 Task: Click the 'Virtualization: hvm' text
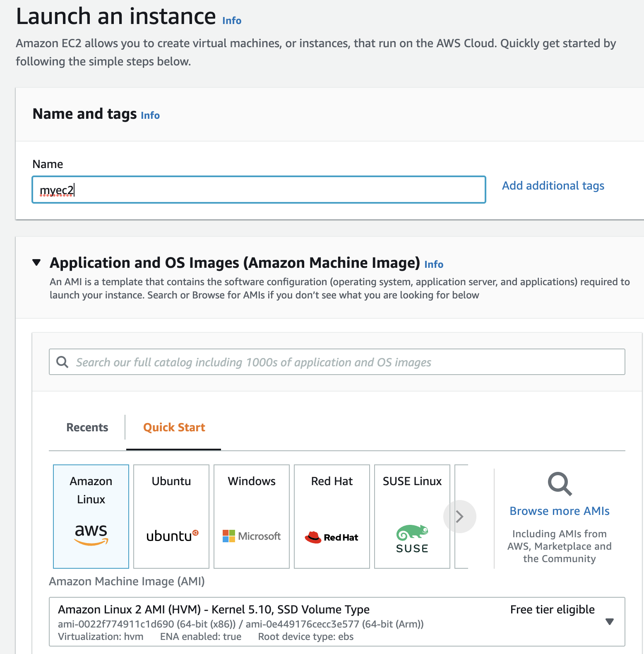tap(101, 637)
